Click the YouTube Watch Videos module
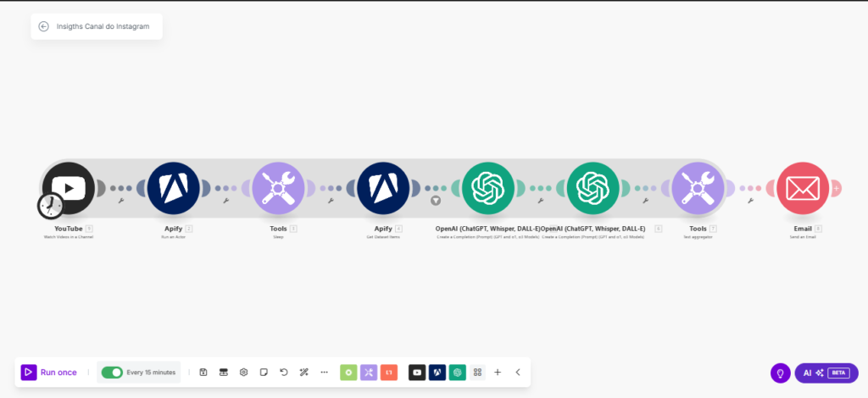The width and height of the screenshot is (868, 398). [70, 187]
